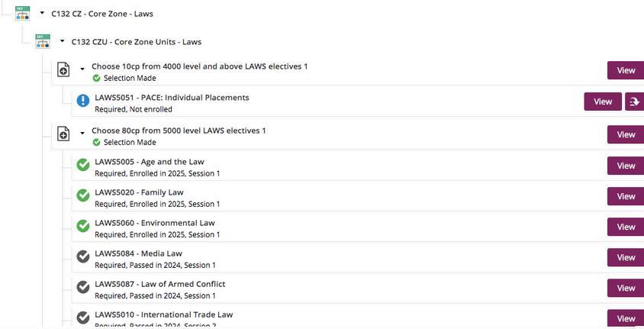
Task: Click the green check icon for LAWS5020 Family Law
Action: coord(83,195)
